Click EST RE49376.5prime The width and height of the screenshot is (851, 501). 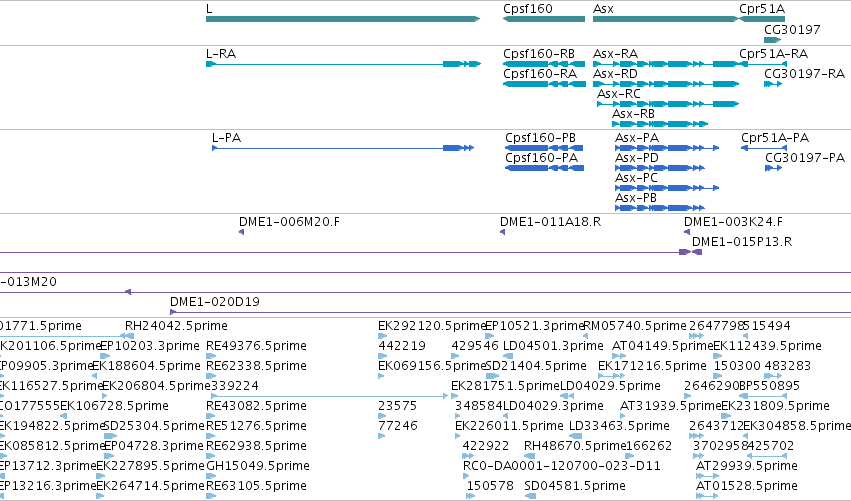[x=256, y=346]
